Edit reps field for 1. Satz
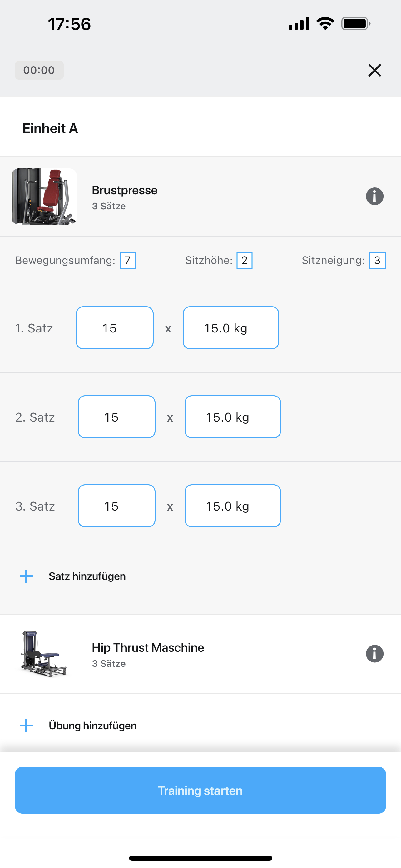The image size is (401, 868). 115,328
